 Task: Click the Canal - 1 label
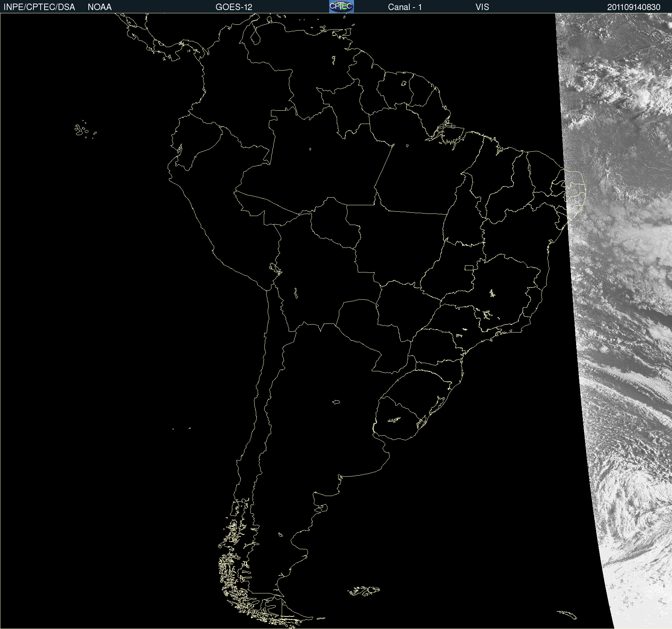(405, 7)
